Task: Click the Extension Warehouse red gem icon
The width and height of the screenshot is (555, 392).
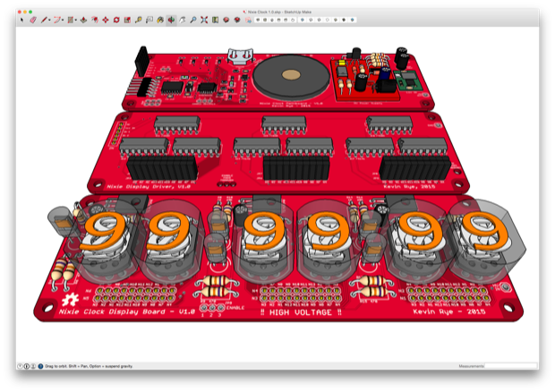Action: (226, 21)
